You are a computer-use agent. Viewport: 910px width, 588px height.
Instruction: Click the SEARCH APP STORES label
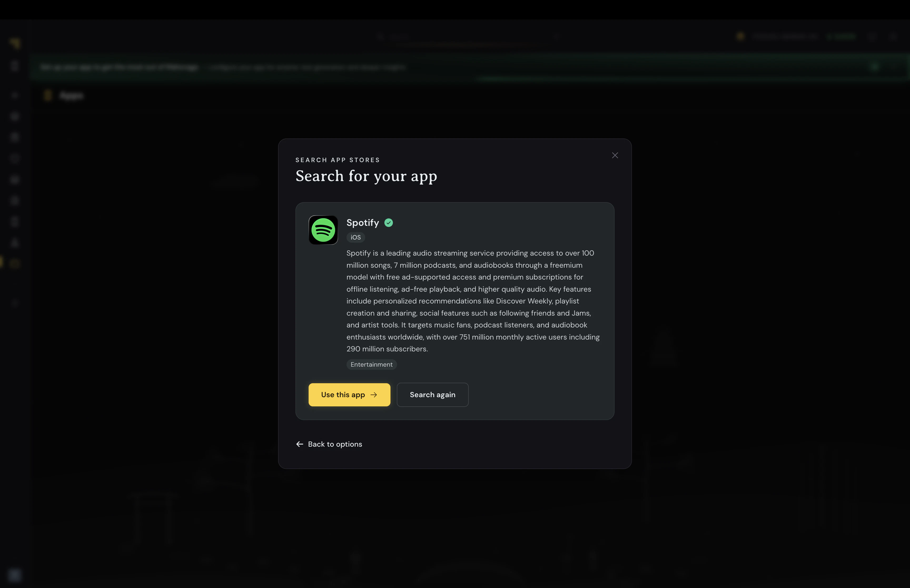[x=337, y=160]
